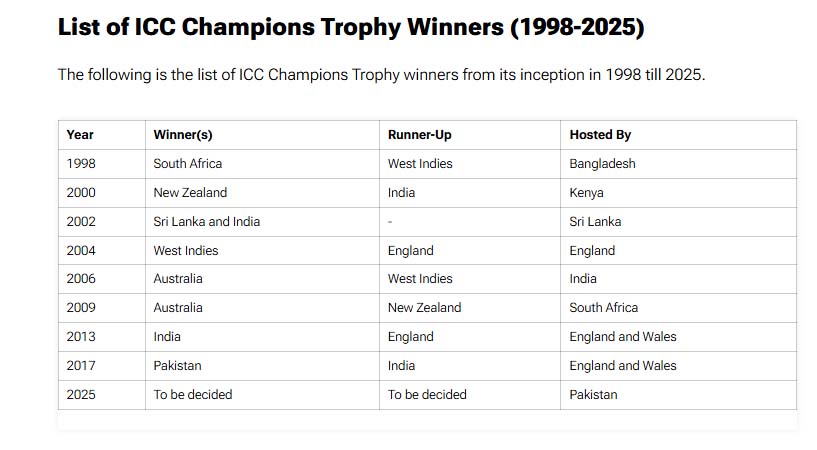
Task: Click South Africa in the 1998 winner cell
Action: click(x=188, y=164)
